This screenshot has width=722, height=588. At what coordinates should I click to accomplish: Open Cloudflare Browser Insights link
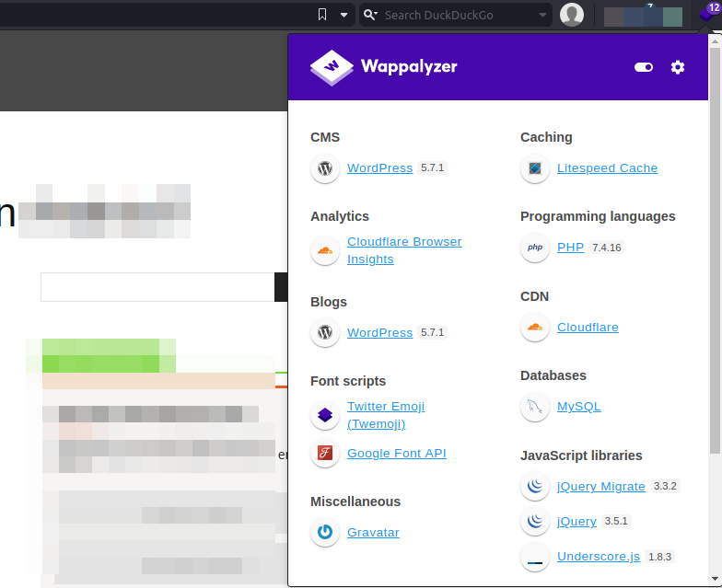click(x=404, y=250)
